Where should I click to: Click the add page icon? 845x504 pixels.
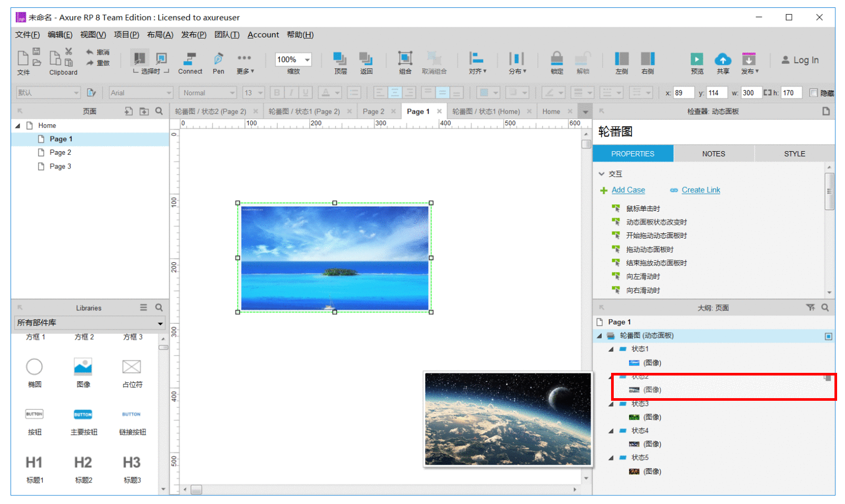(129, 111)
